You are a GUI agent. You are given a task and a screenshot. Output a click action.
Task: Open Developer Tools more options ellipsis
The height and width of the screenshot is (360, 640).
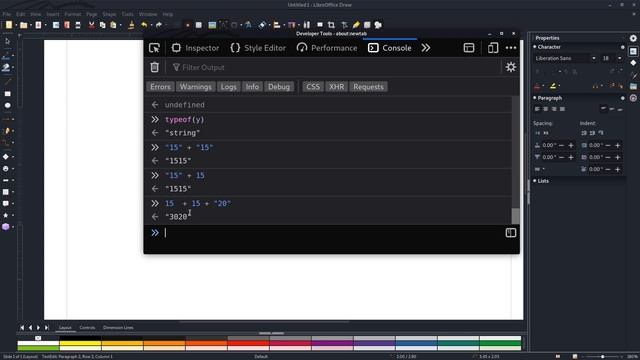click(x=511, y=48)
